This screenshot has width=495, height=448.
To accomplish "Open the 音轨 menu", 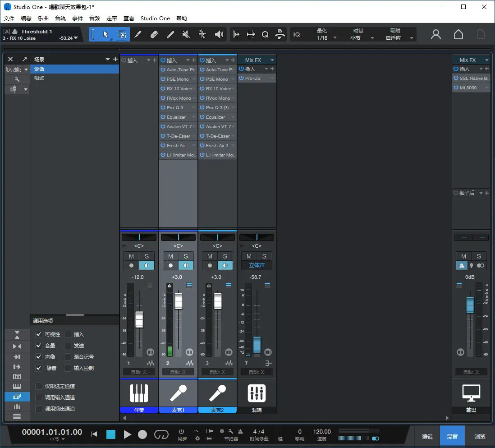I will click(x=60, y=18).
